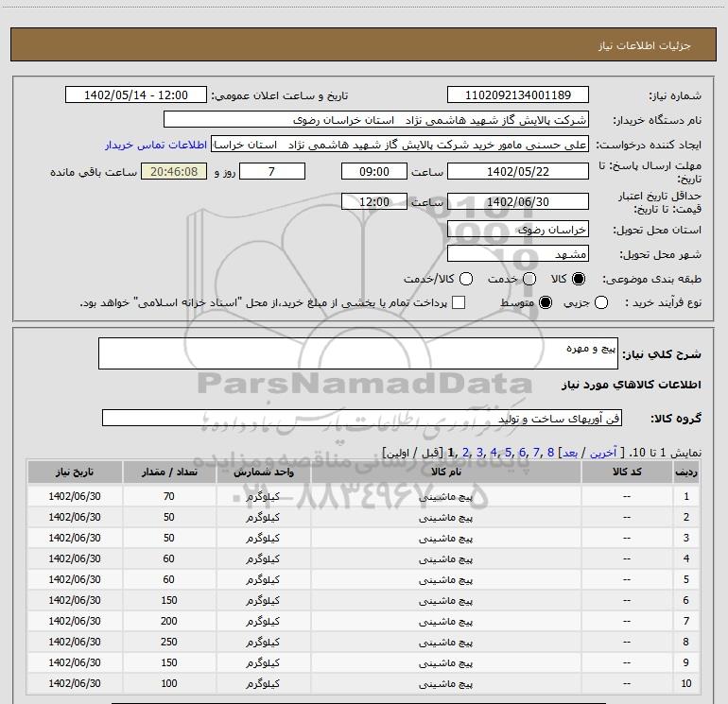728x704 pixels.
Task: Open the بعد next page link
Action: click(570, 453)
